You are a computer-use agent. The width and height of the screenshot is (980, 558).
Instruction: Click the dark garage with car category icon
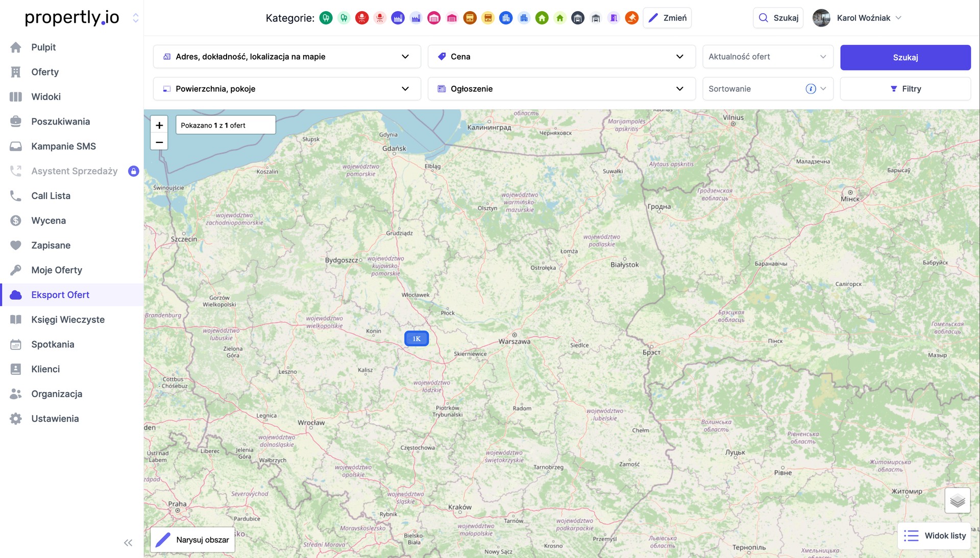pos(578,18)
